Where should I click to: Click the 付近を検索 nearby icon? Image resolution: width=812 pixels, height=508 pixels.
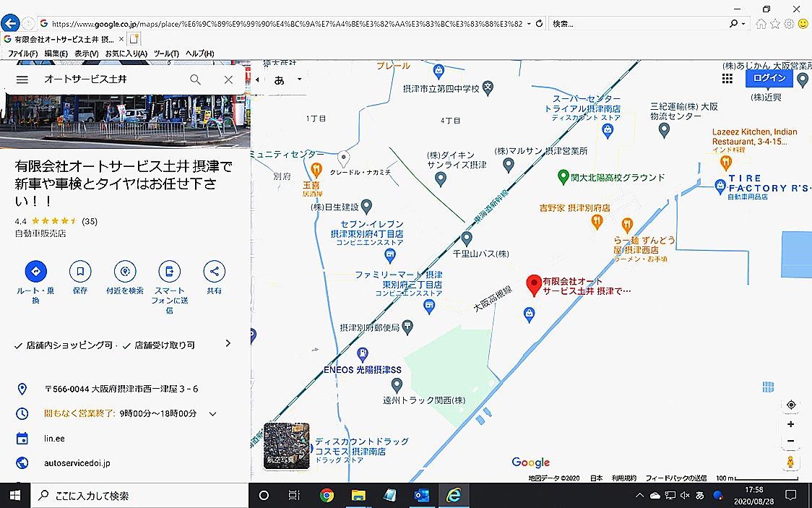[125, 272]
